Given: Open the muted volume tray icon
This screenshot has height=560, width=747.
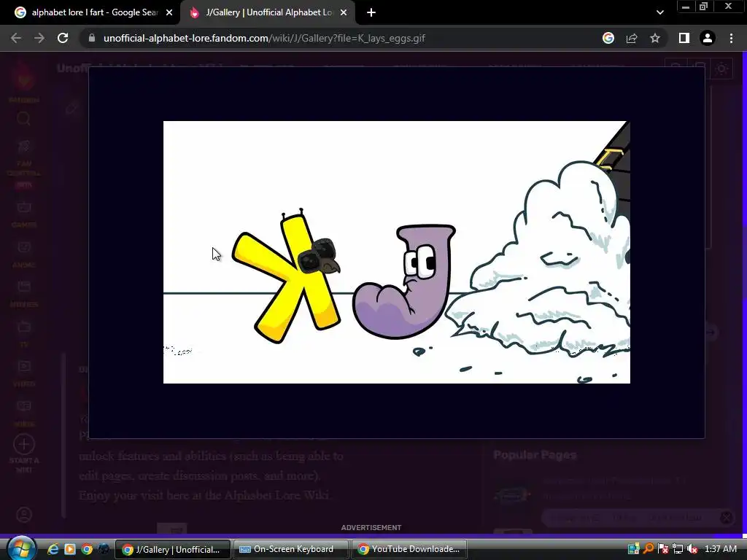Looking at the screenshot, I should [x=692, y=549].
